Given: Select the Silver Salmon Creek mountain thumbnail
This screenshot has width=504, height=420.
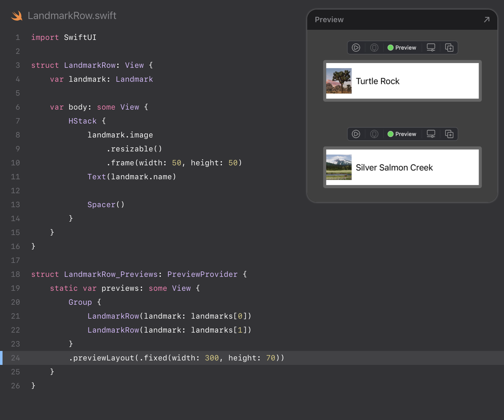Looking at the screenshot, I should (x=339, y=167).
